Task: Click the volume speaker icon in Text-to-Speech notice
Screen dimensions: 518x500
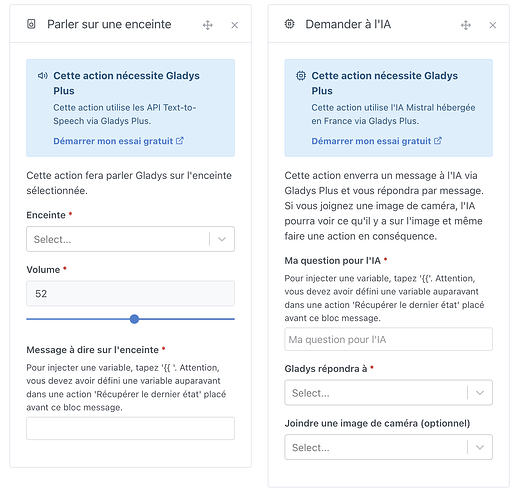Action: pyautogui.click(x=42, y=76)
